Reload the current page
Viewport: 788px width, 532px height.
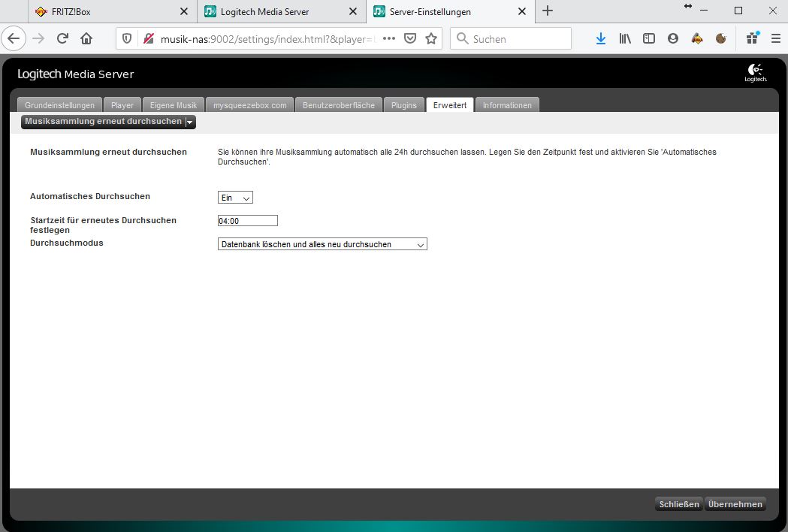(x=62, y=39)
